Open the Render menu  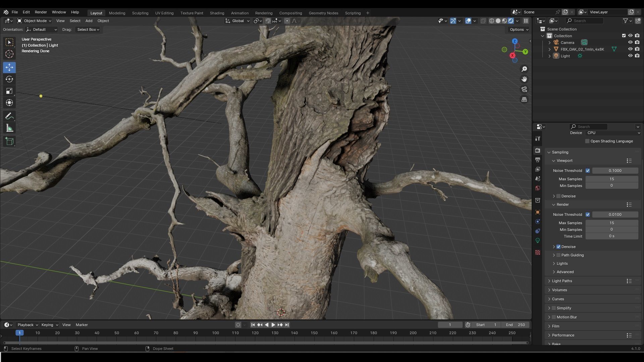41,12
